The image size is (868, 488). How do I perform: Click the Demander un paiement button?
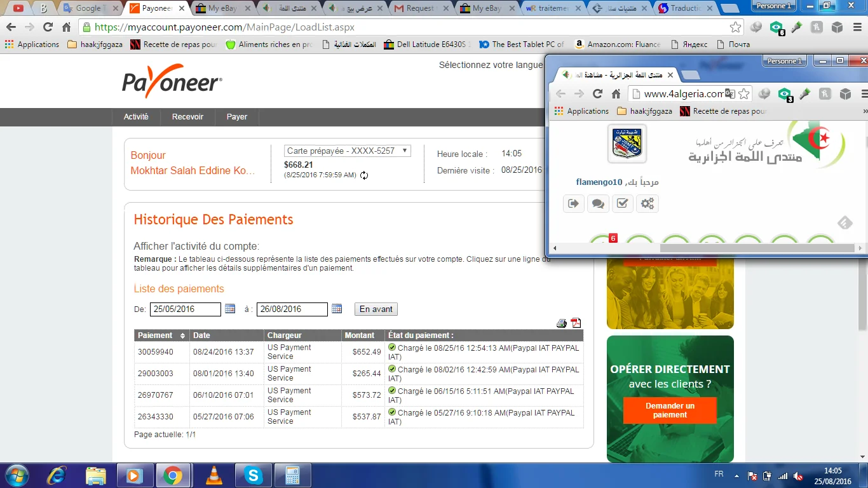tap(670, 410)
